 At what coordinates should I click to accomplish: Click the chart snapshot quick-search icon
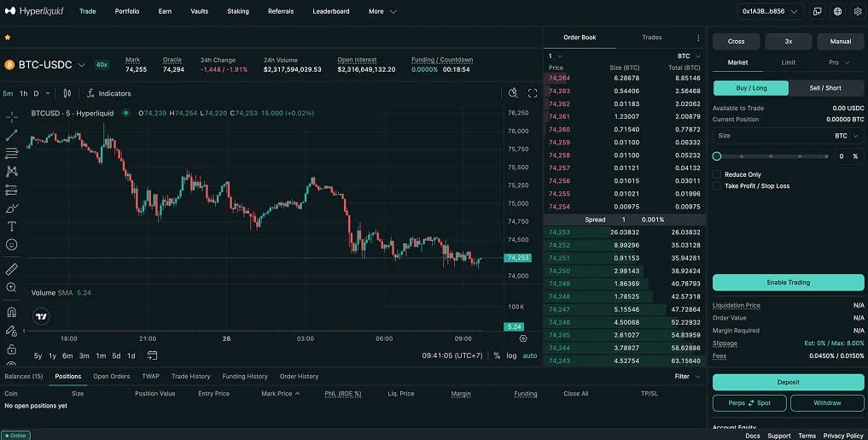[513, 93]
